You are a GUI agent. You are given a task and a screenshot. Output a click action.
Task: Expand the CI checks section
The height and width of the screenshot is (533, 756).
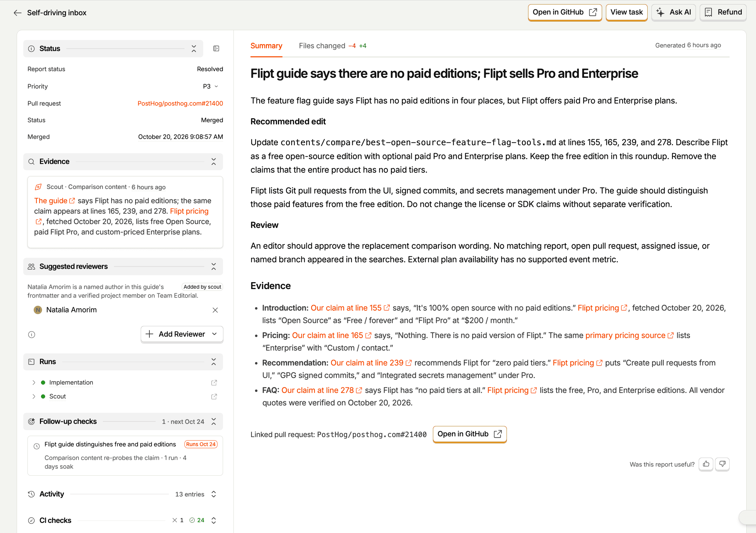click(x=214, y=520)
